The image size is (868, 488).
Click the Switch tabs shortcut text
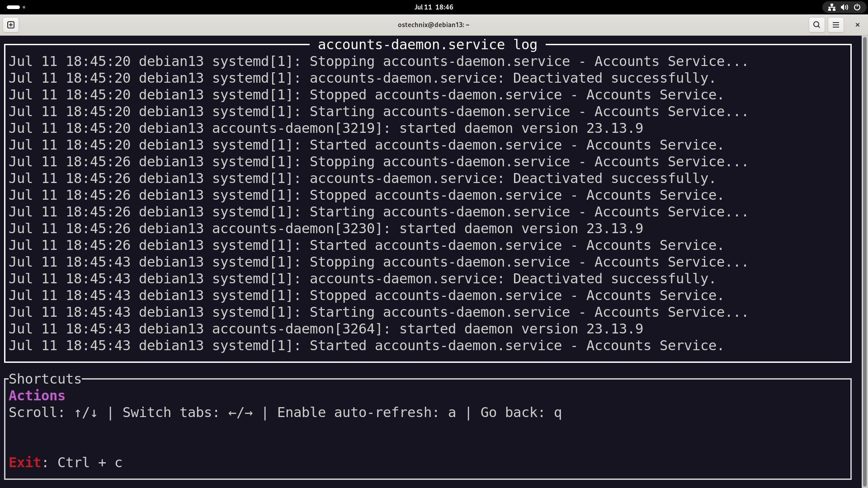point(187,412)
